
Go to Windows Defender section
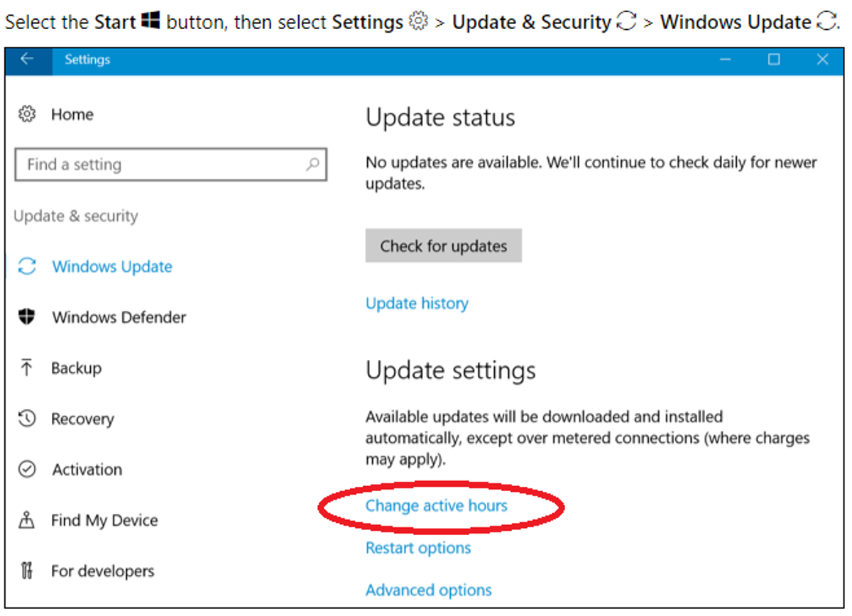(x=119, y=317)
